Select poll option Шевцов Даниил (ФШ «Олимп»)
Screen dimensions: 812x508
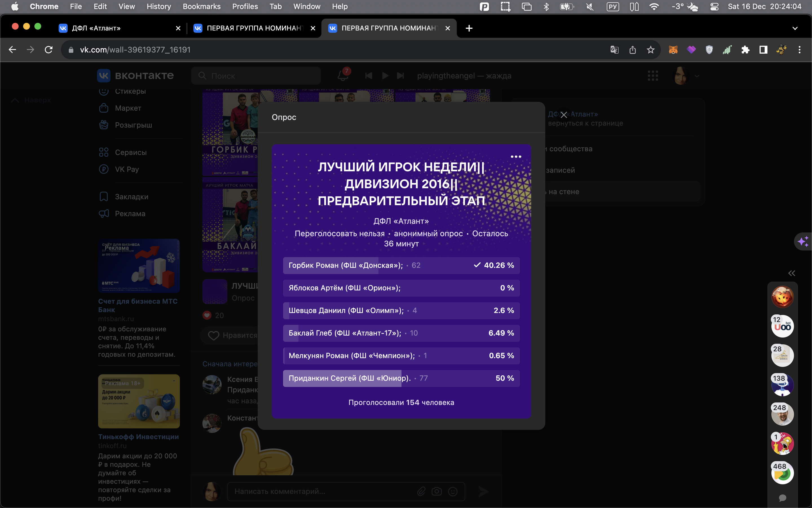pos(401,310)
